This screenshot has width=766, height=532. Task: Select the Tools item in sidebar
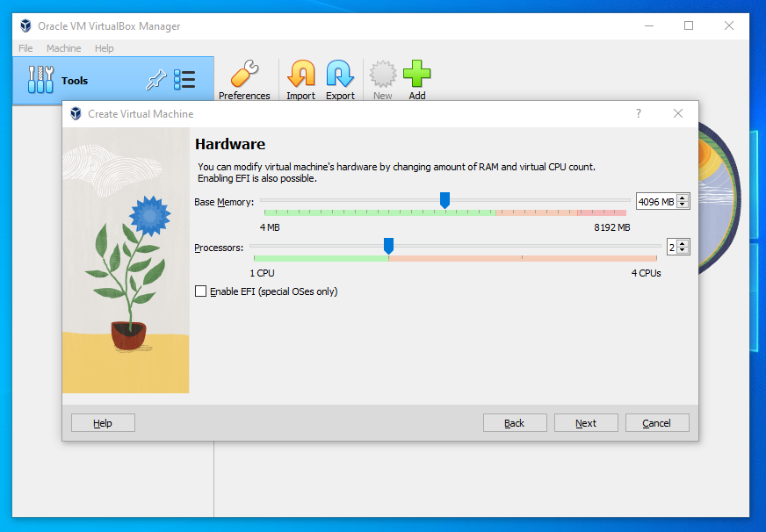[x=113, y=81]
